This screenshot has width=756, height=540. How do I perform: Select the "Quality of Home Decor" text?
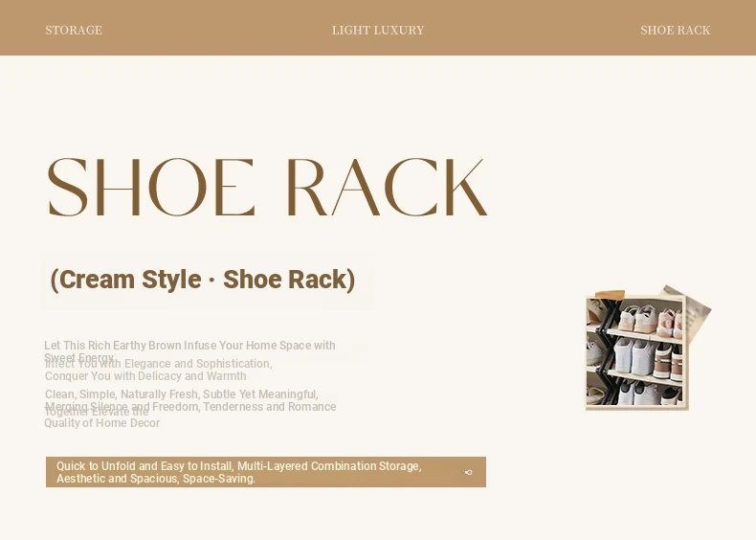click(x=102, y=423)
